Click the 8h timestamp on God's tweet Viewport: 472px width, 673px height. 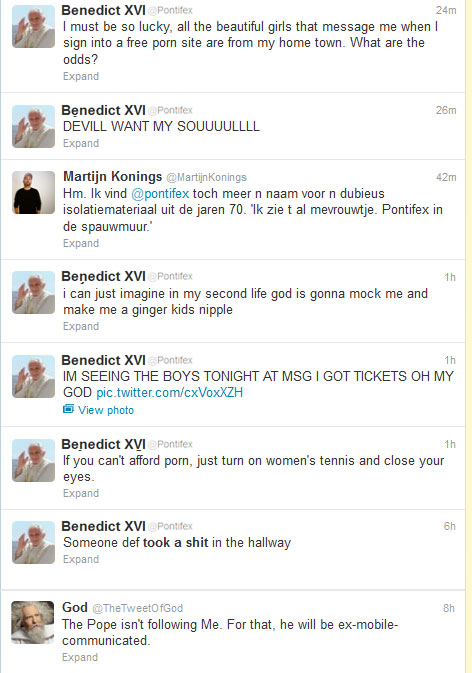pos(449,608)
